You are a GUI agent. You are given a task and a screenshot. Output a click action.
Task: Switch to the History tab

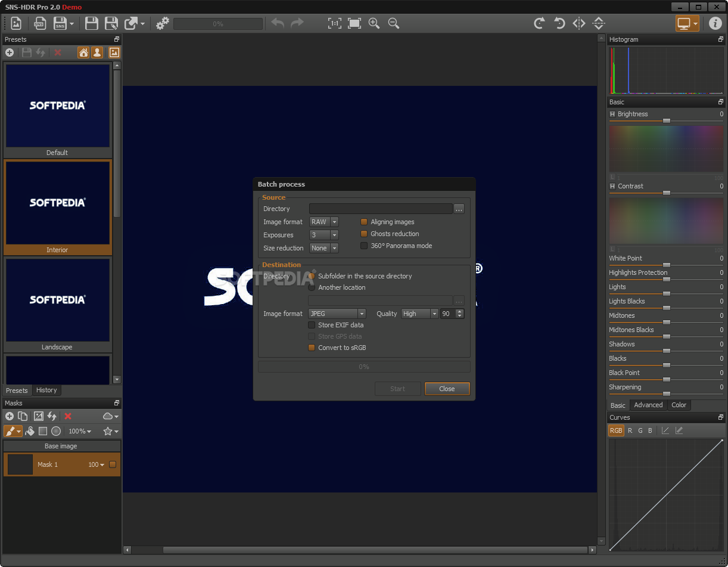46,390
